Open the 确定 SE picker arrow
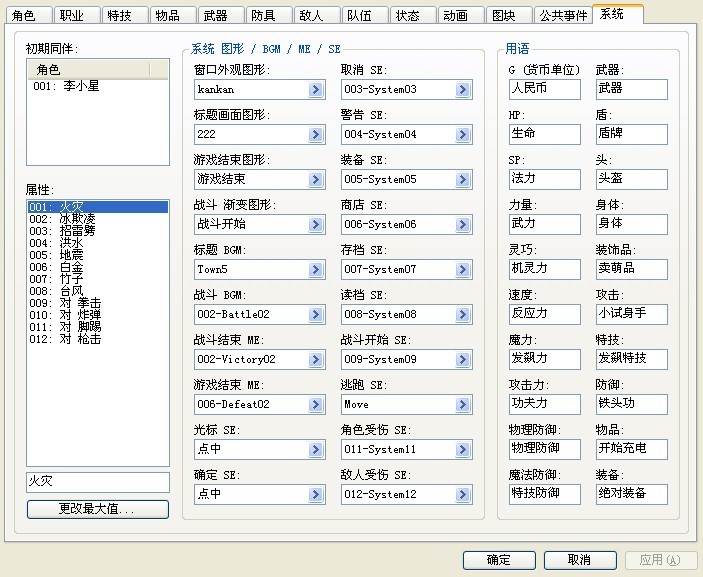Screen dimensions: 703x577 coord(316,494)
